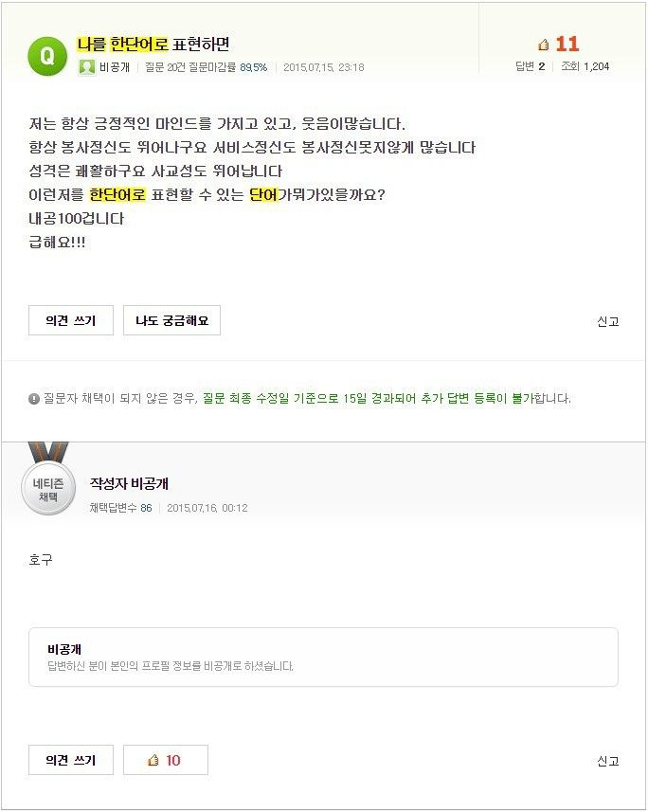Viewport: 648px width, 812px height.
Task: Click the green Q question icon
Action: (x=47, y=56)
